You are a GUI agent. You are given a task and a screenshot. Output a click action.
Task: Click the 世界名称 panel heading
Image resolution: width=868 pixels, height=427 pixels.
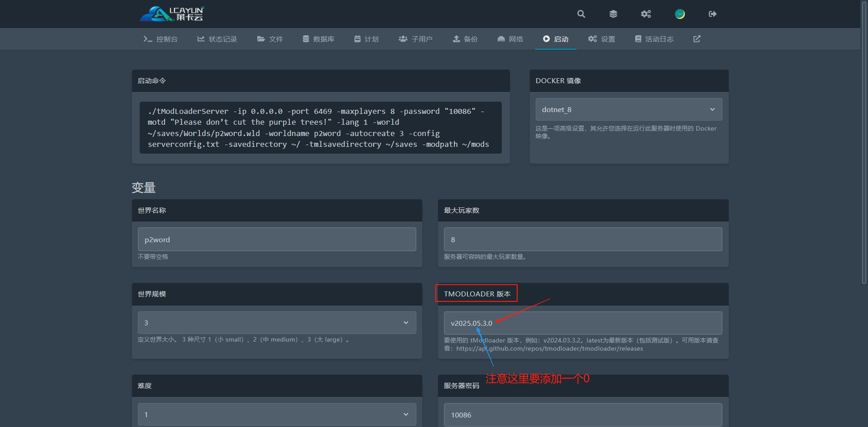coord(152,211)
